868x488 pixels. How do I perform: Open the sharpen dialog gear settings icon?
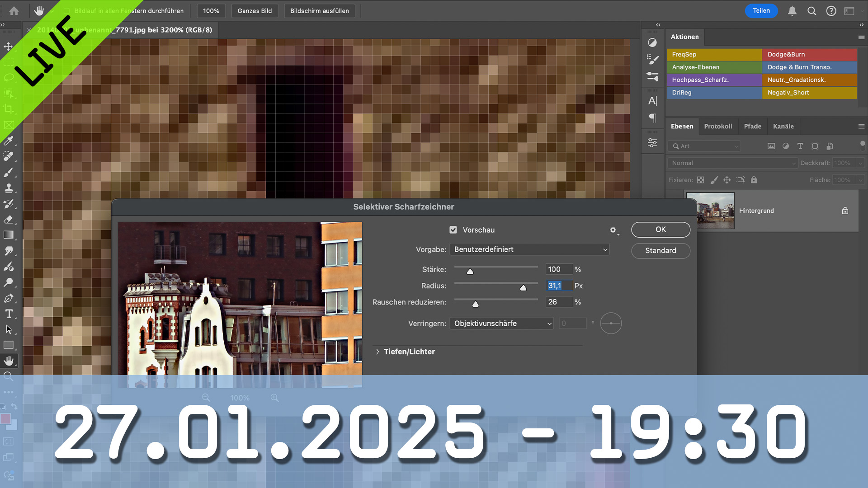613,230
